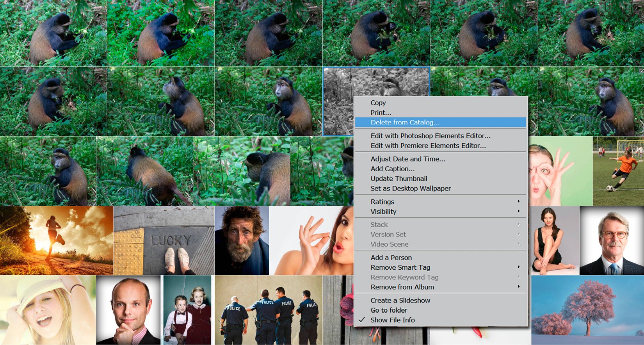Select the police officers photo thumbnail
The height and width of the screenshot is (345, 644).
click(269, 310)
